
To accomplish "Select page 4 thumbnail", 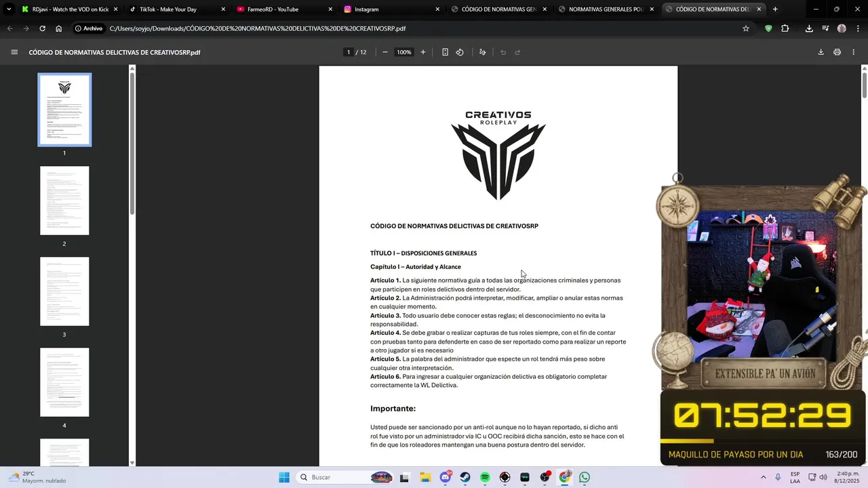I will click(64, 382).
